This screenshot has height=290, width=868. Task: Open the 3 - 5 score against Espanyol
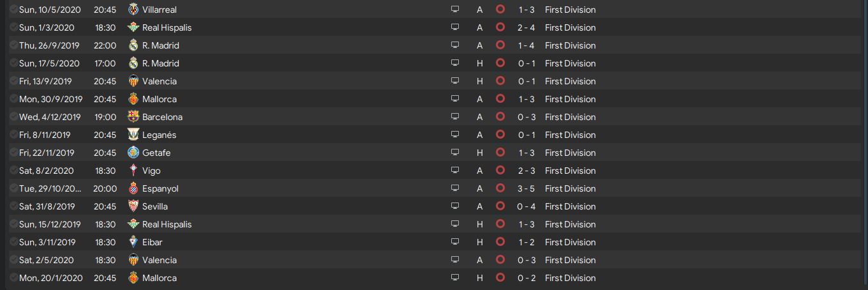click(527, 188)
